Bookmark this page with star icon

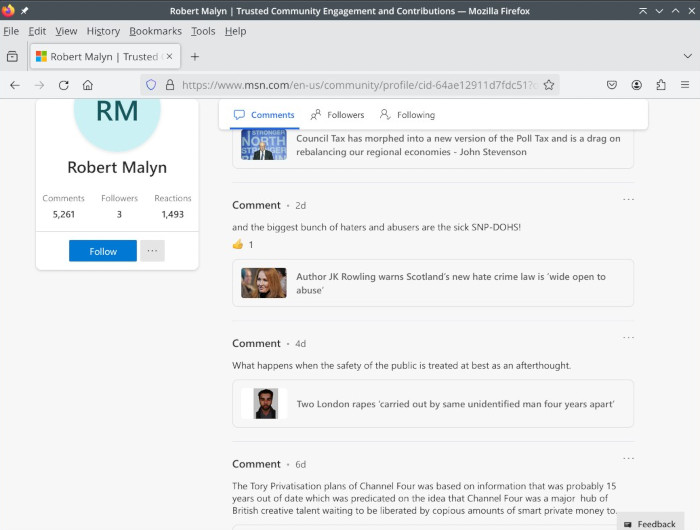coord(549,85)
